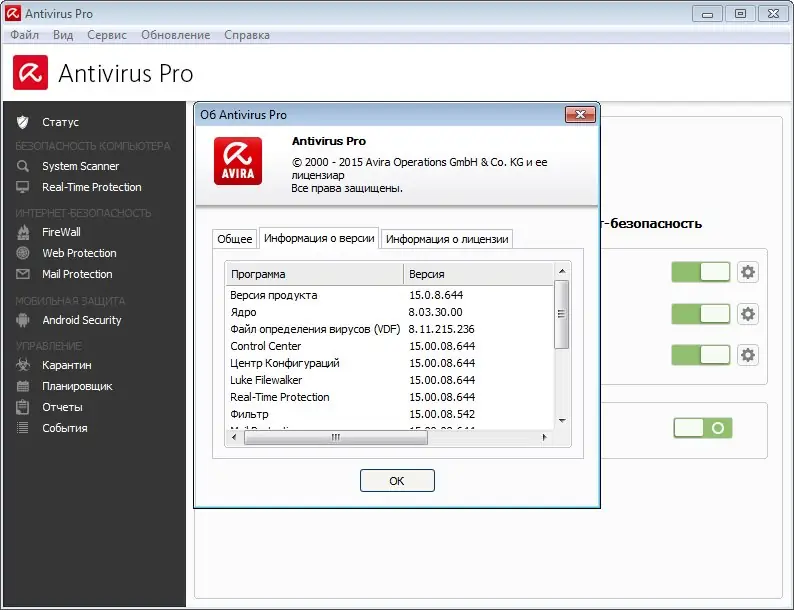This screenshot has width=794, height=610.
Task: Open Отчеты in sidebar
Action: point(62,407)
